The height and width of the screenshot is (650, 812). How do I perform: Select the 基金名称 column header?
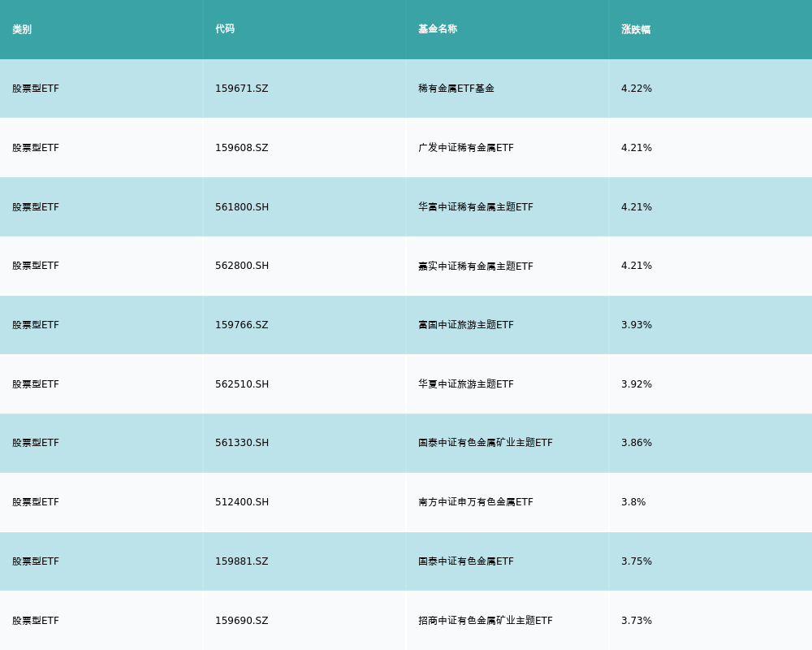438,29
